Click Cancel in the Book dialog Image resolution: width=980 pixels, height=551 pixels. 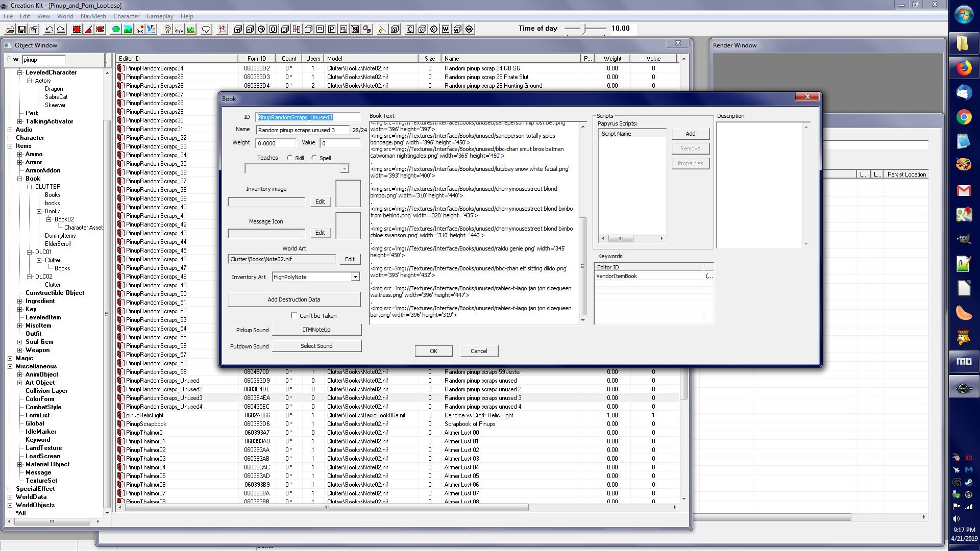tap(479, 351)
